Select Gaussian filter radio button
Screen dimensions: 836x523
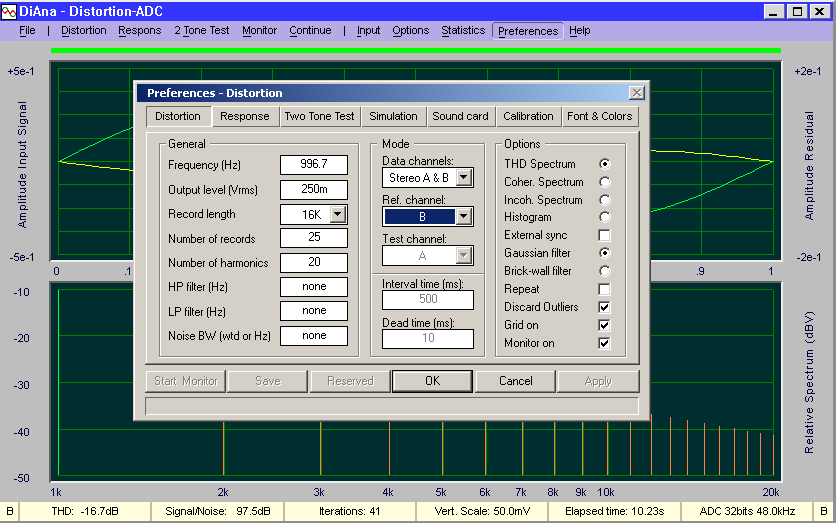(604, 253)
